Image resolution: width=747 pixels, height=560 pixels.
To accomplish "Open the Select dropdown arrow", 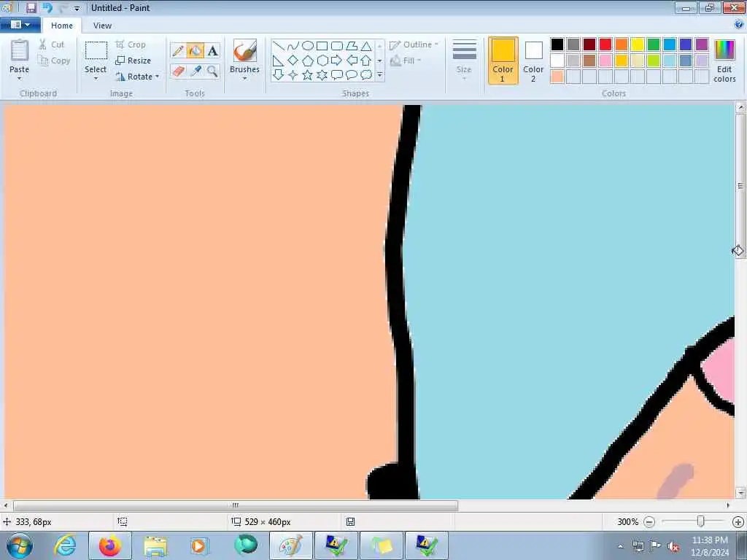I will coord(96,79).
